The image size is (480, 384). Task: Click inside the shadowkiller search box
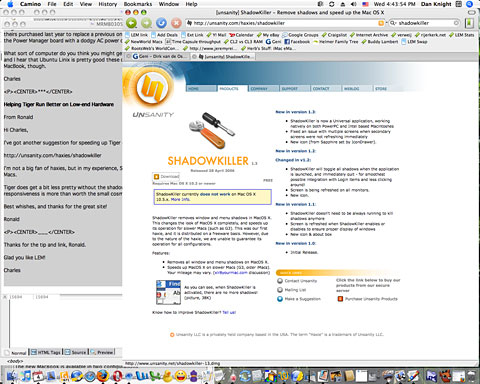pyautogui.click(x=425, y=23)
